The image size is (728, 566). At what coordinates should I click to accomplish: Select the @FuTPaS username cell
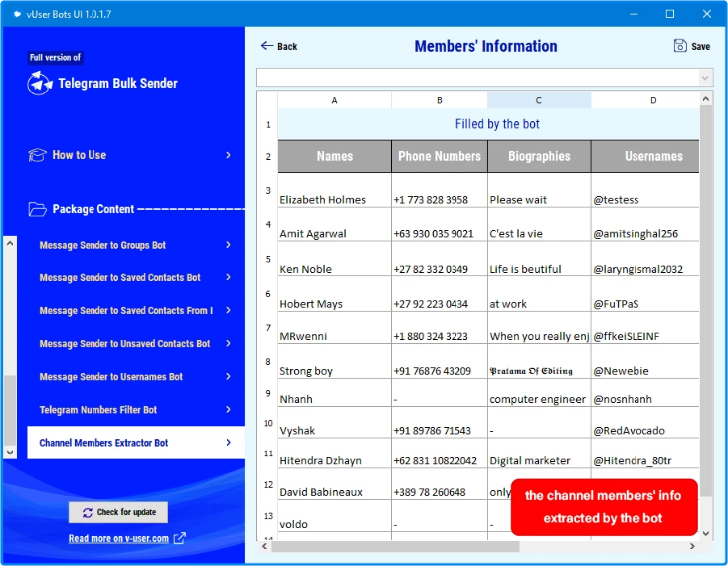click(646, 294)
